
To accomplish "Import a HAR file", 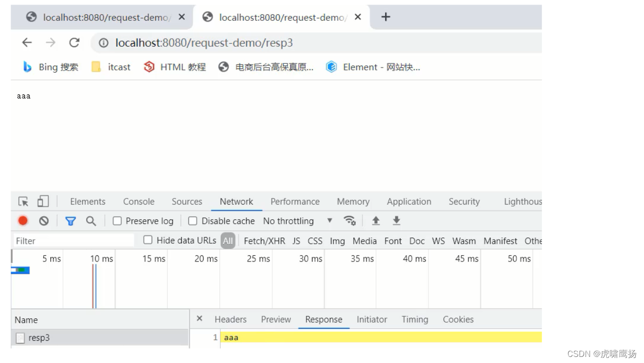I will 376,220.
